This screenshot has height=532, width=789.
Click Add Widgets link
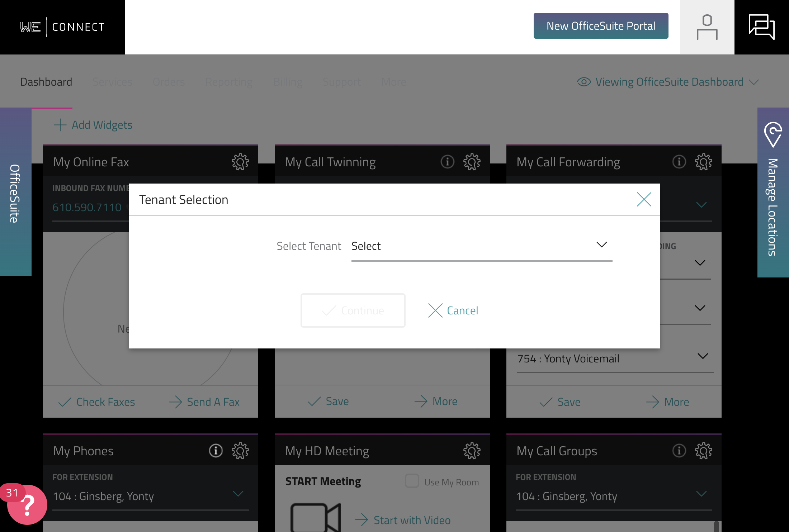tap(93, 125)
